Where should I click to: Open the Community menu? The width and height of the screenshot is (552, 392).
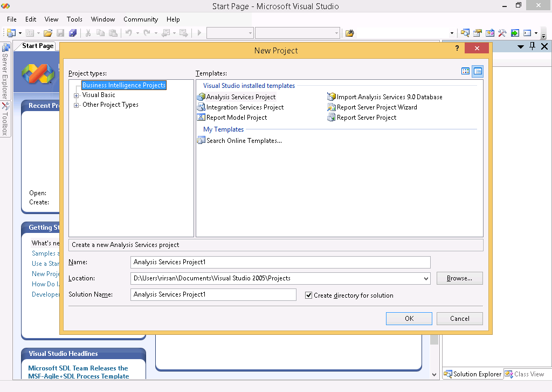[x=140, y=19]
